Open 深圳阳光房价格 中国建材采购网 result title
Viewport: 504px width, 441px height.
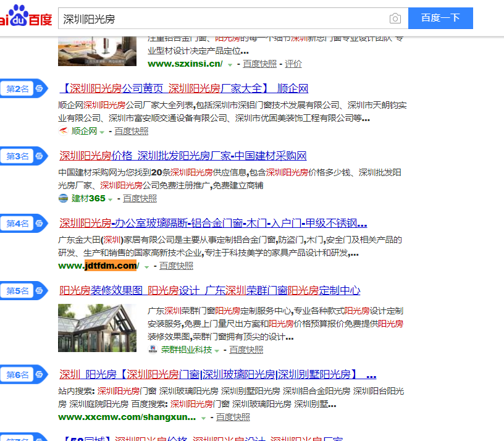pos(183,156)
